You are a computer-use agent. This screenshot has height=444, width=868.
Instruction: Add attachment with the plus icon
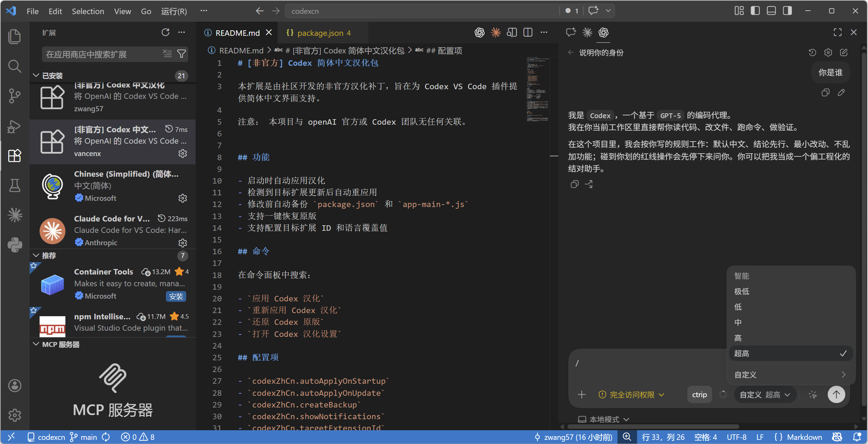(582, 394)
